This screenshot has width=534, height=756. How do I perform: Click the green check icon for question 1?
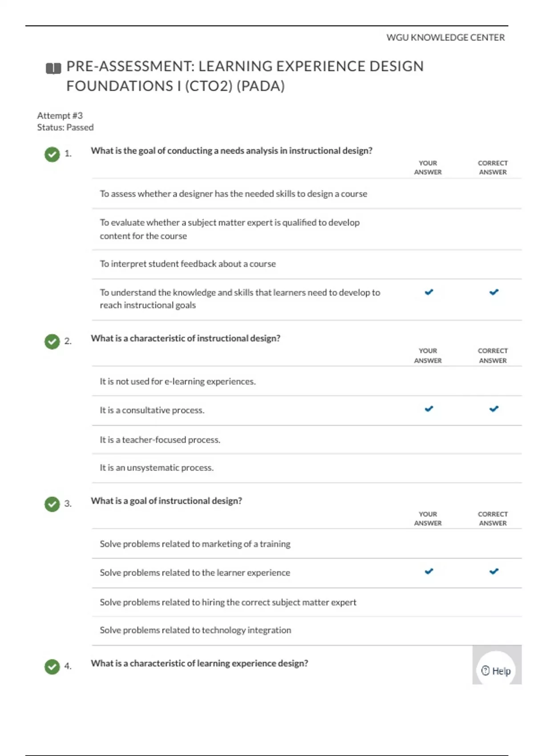(52, 154)
